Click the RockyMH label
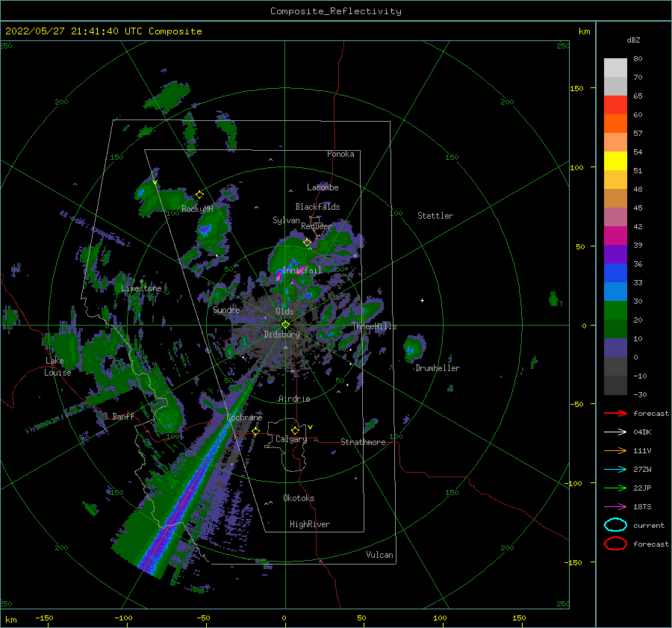 [197, 209]
